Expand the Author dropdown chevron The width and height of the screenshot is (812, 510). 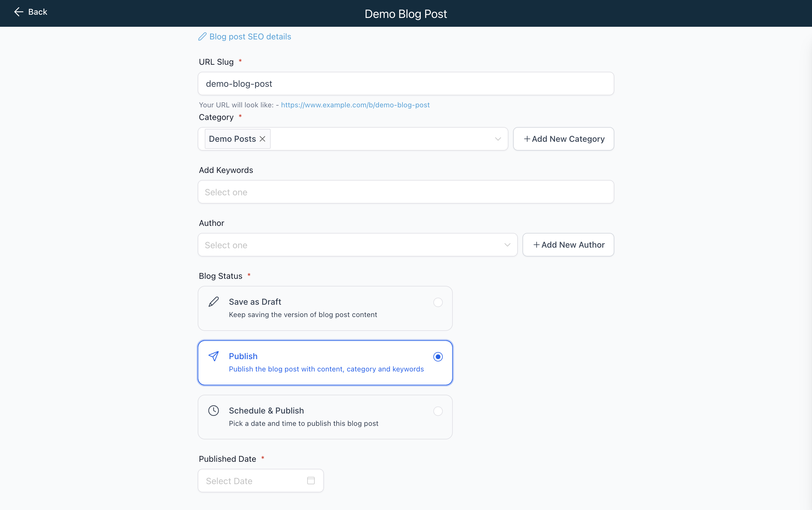(507, 245)
